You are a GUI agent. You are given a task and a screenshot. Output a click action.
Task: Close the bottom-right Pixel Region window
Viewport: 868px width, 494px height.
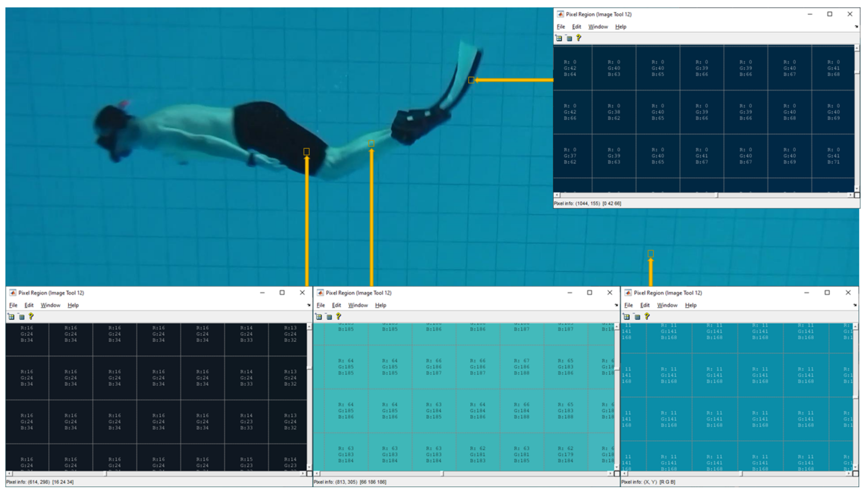coord(848,293)
